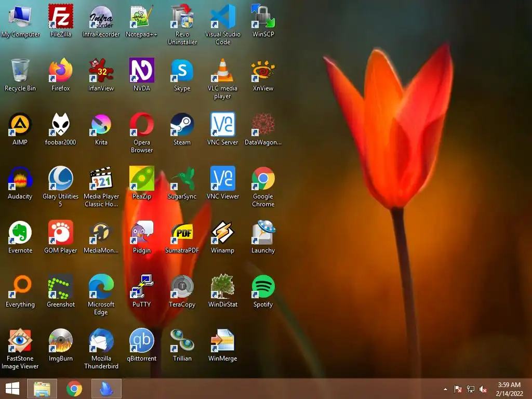Open the Windows Start button
This screenshot has height=399, width=532.
click(12, 389)
